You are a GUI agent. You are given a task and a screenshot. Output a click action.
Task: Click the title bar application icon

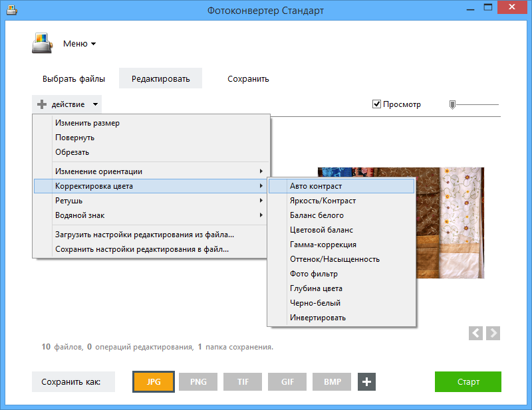pos(12,10)
